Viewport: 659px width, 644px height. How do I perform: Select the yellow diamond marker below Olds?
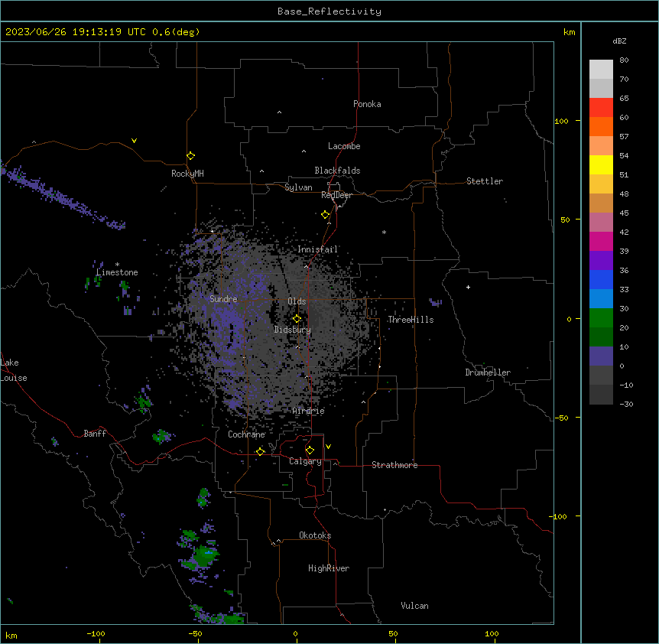coord(297,318)
